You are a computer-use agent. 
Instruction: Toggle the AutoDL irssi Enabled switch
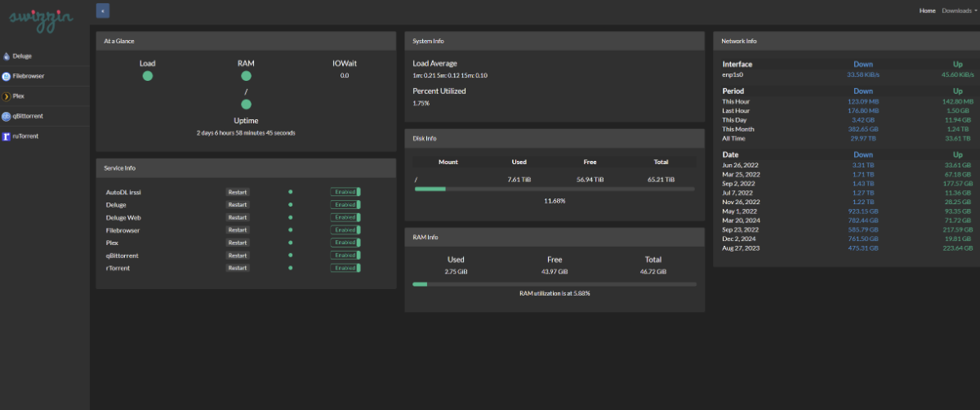(x=345, y=192)
